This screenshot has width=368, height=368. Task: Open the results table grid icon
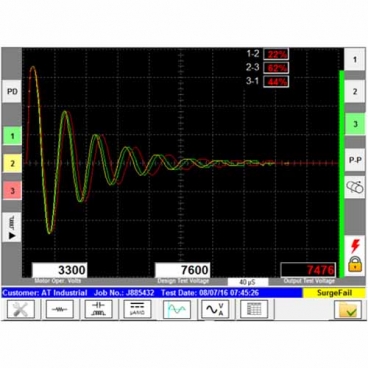pyautogui.click(x=254, y=309)
